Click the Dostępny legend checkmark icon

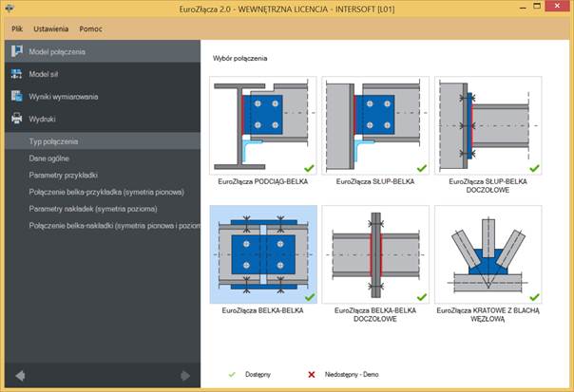pyautogui.click(x=232, y=375)
